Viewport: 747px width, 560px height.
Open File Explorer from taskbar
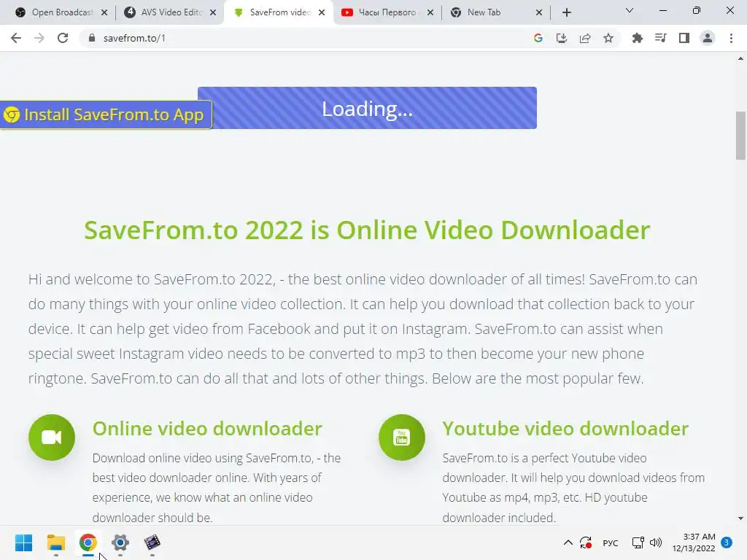tap(55, 542)
